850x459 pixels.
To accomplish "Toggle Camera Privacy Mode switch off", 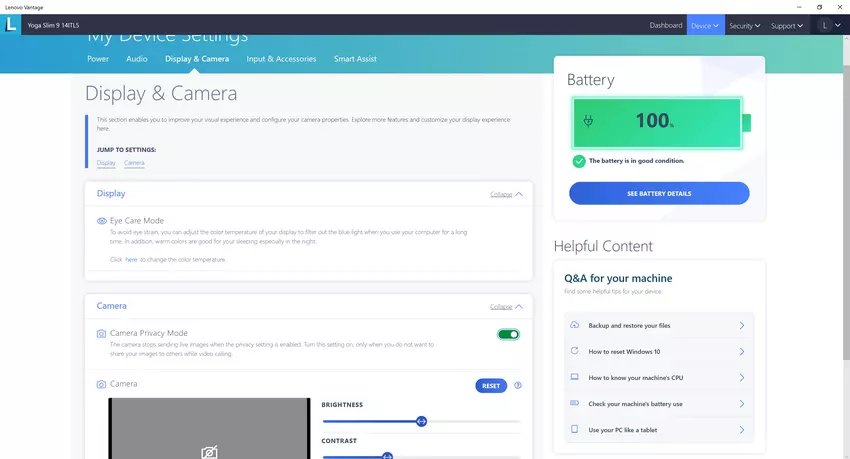I will pos(508,334).
